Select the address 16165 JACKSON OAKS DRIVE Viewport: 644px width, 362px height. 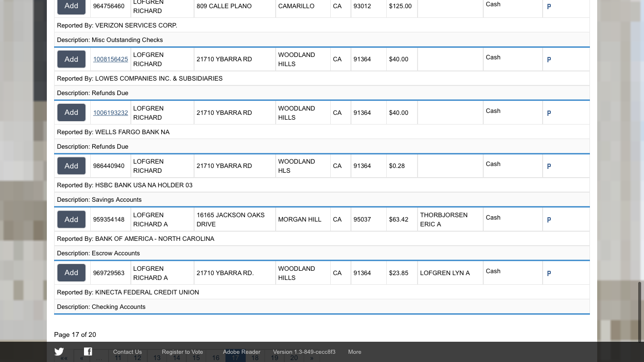pos(230,219)
